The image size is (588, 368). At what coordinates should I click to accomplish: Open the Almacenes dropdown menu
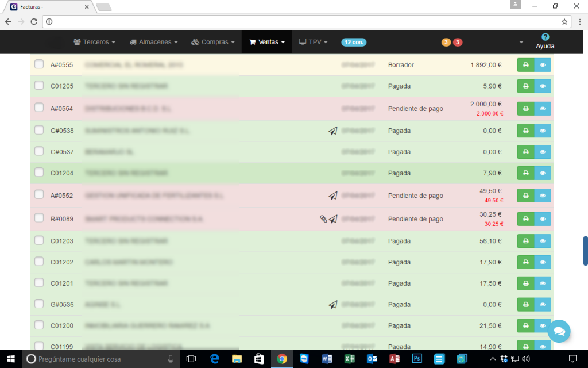point(153,42)
